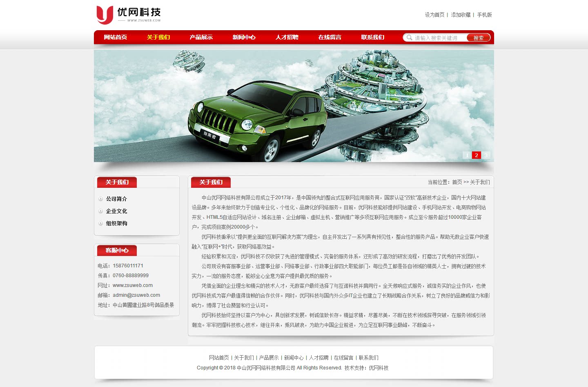588x387 pixels.
Task: Open 网站首页 in the footer
Action: (x=219, y=358)
